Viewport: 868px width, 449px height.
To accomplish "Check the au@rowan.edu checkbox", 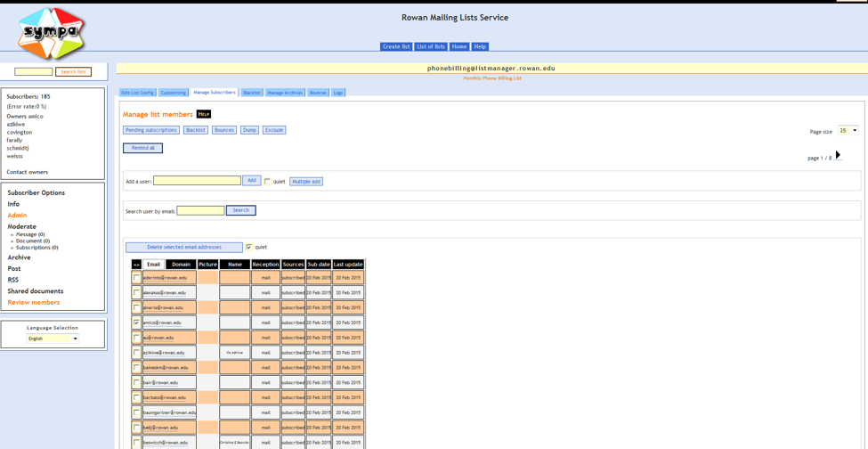I will coord(136,337).
